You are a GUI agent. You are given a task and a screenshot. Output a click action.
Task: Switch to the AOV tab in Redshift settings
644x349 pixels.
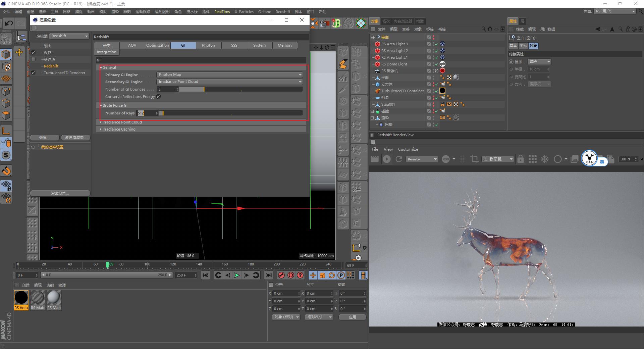[x=132, y=45]
